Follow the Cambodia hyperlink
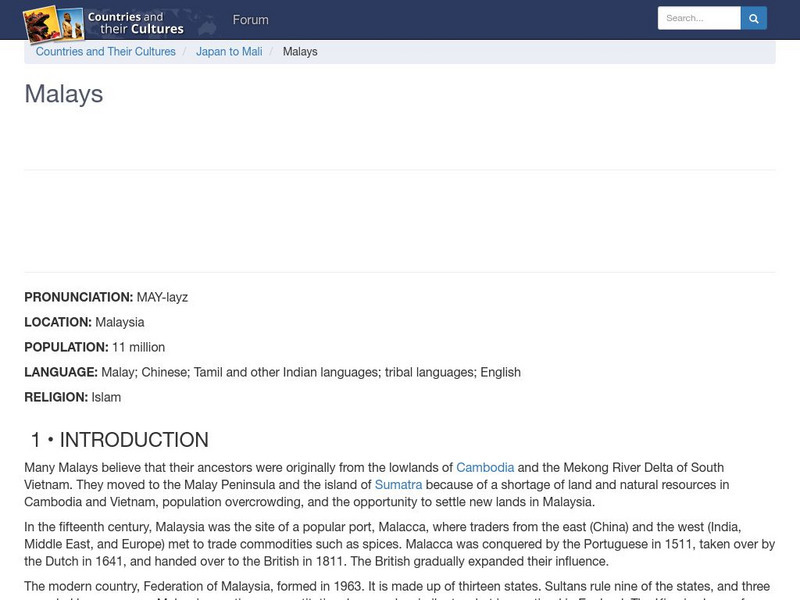800x600 pixels. 485,467
